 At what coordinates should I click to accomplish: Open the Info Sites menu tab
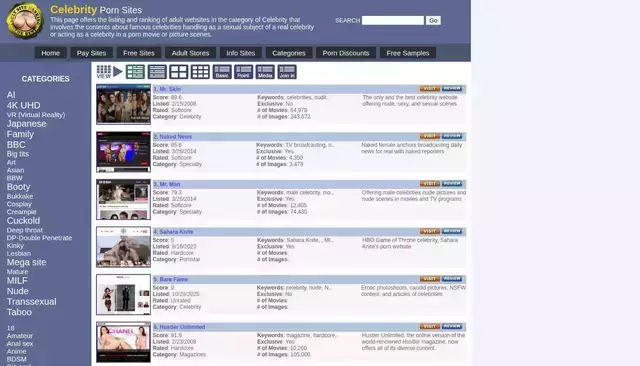coord(241,53)
